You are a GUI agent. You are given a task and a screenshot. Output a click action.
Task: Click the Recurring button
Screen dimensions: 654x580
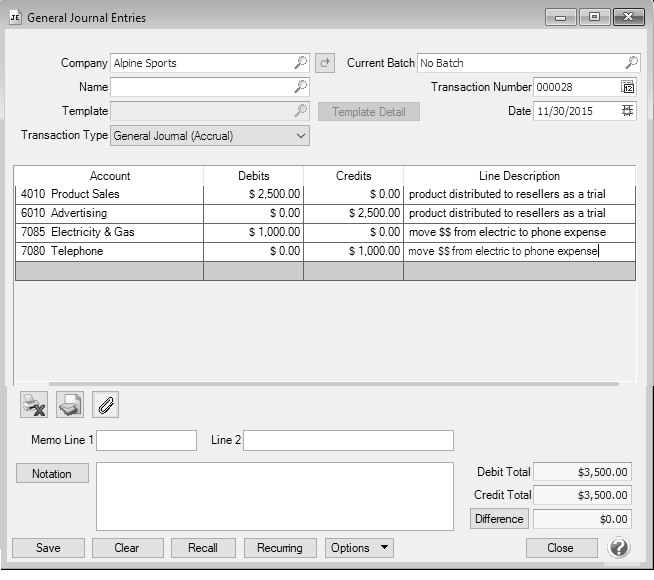pyautogui.click(x=280, y=548)
